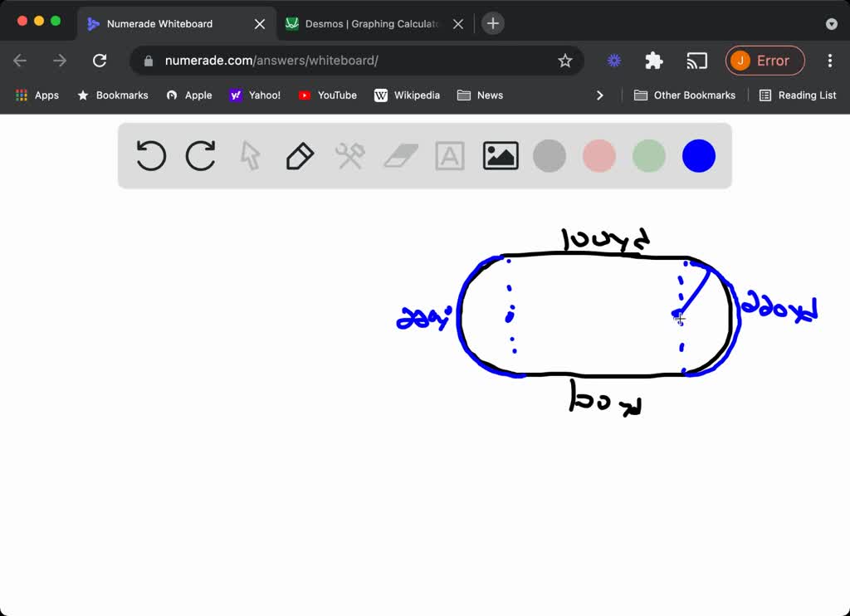This screenshot has height=616, width=850.
Task: Select the pointer selection tool
Action: point(251,156)
